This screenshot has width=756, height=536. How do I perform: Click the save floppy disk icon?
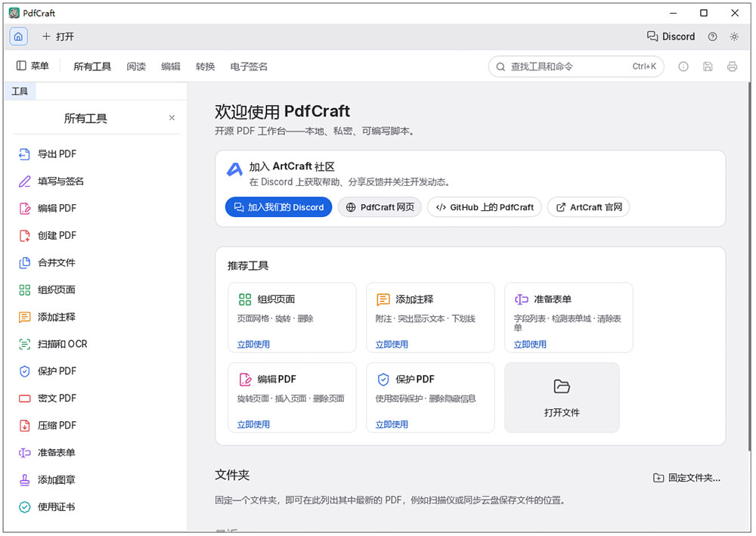pos(708,67)
